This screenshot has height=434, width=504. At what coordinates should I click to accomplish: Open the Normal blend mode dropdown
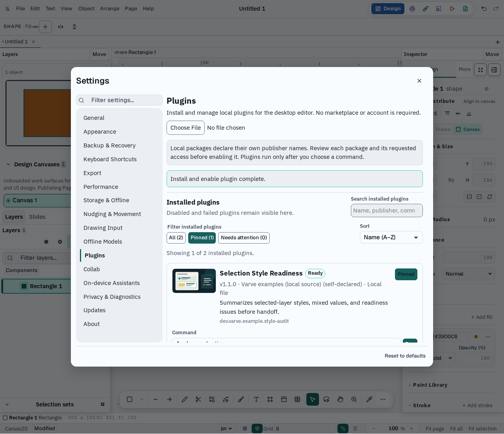tap(469, 274)
